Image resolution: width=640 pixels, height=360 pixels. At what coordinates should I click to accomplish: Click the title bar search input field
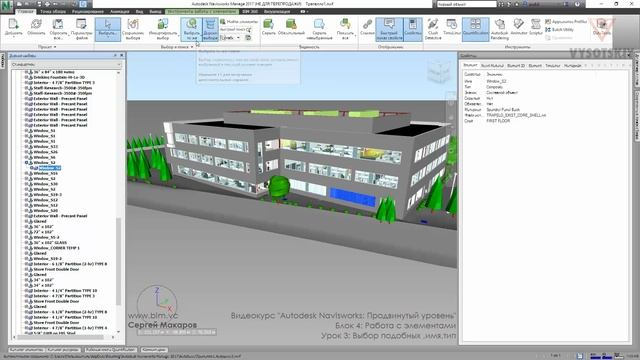(x=466, y=4)
